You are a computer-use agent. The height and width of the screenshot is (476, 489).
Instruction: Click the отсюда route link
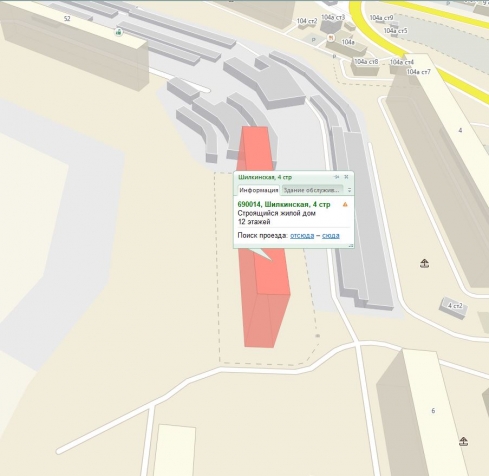click(302, 235)
